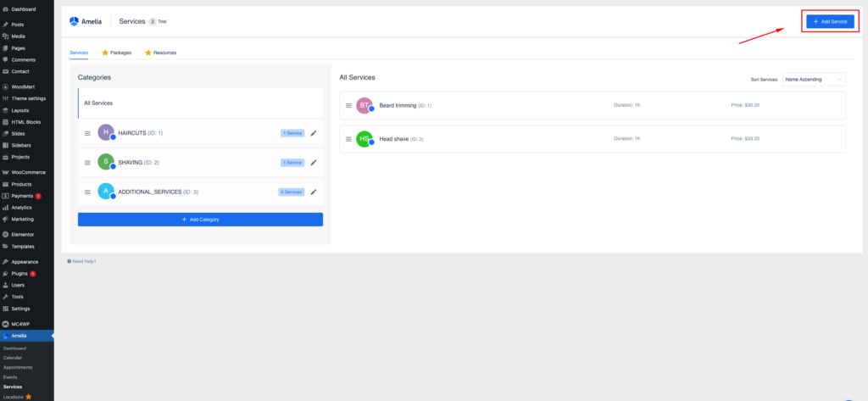Click the green S category avatar

(x=106, y=162)
